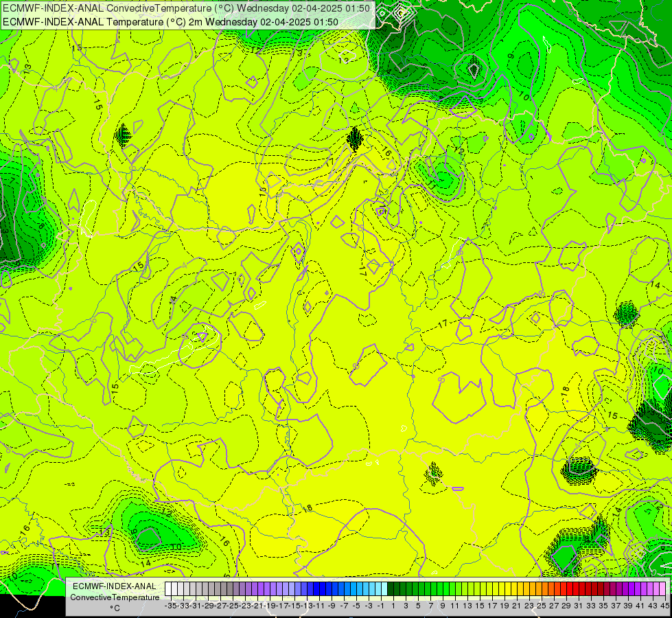Click the legend value '-7'
672x618 pixels.
click(x=344, y=606)
